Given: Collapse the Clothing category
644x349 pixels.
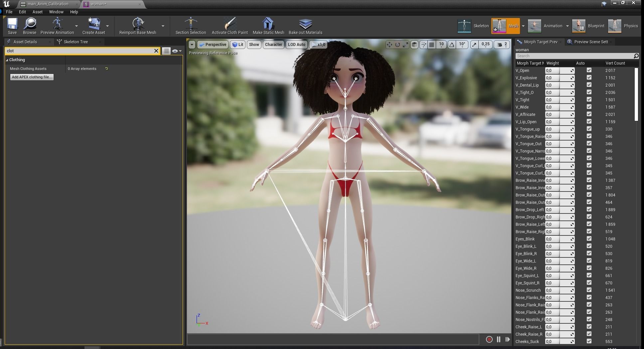Looking at the screenshot, I should (x=7, y=60).
